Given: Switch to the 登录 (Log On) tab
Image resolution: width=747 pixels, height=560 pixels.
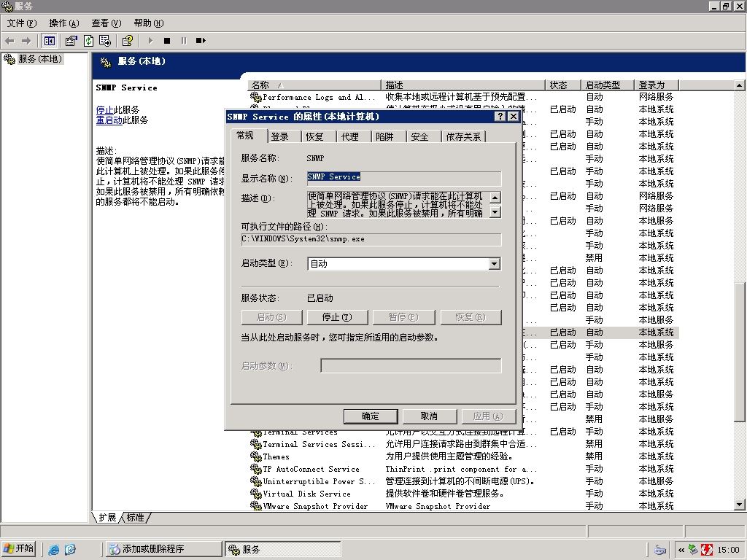Looking at the screenshot, I should 279,136.
